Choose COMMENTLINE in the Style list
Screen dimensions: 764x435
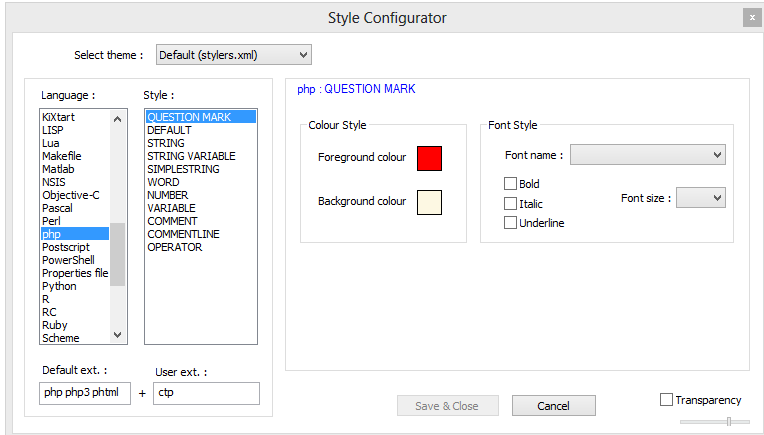[x=183, y=234]
